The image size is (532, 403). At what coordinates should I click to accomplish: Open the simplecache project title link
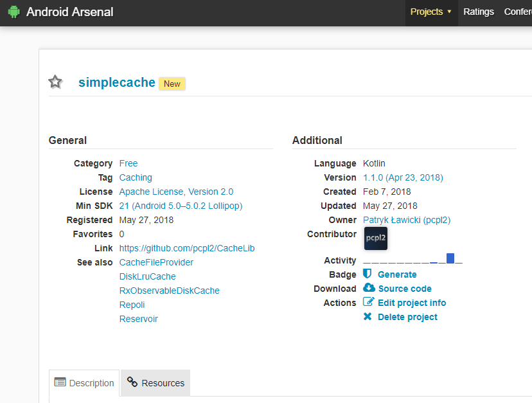point(116,82)
